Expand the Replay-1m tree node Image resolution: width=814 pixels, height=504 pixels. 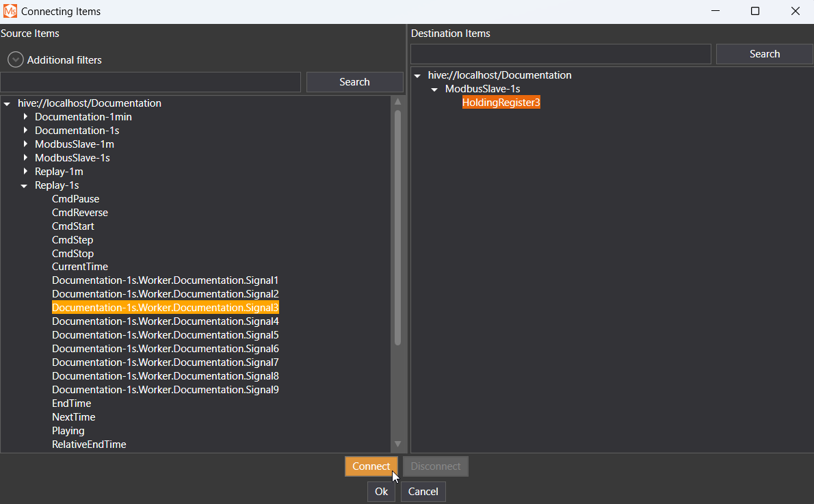coord(25,172)
